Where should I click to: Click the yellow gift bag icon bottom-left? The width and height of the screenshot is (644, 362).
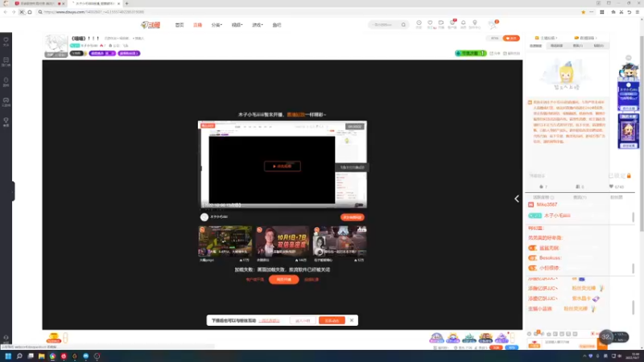click(x=54, y=338)
